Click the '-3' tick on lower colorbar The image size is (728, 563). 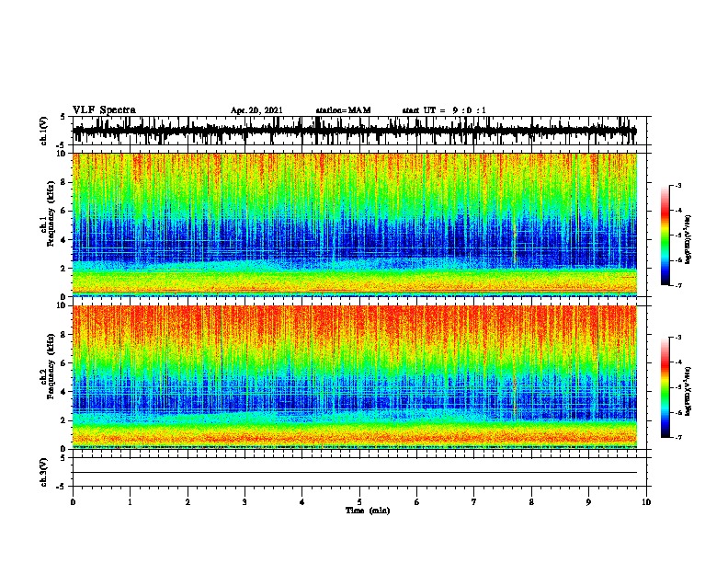[x=677, y=338]
